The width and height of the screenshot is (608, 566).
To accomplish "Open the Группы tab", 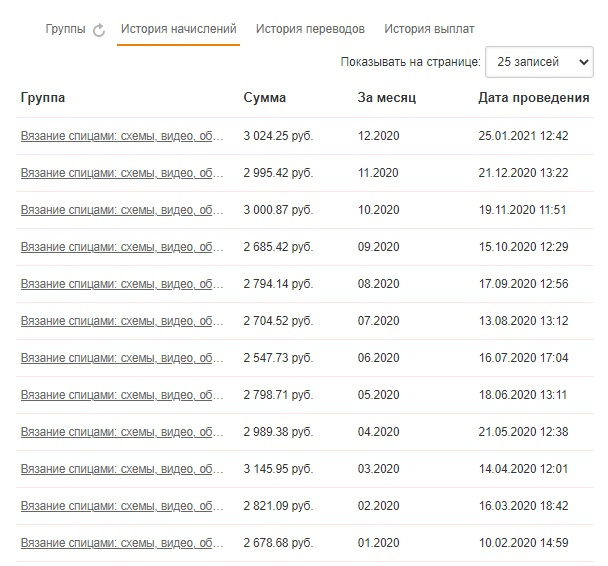I will tap(65, 29).
